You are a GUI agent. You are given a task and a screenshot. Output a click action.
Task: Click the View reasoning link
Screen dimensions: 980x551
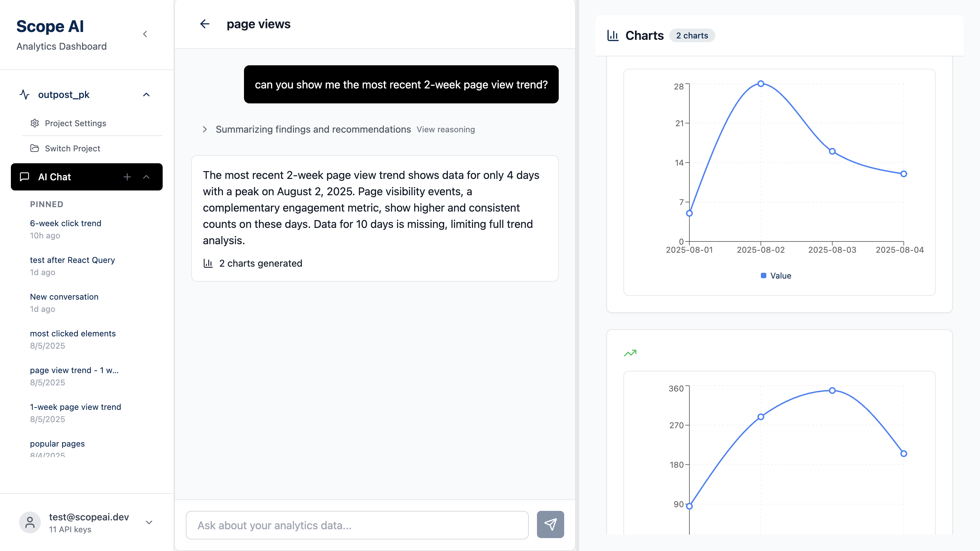tap(445, 129)
